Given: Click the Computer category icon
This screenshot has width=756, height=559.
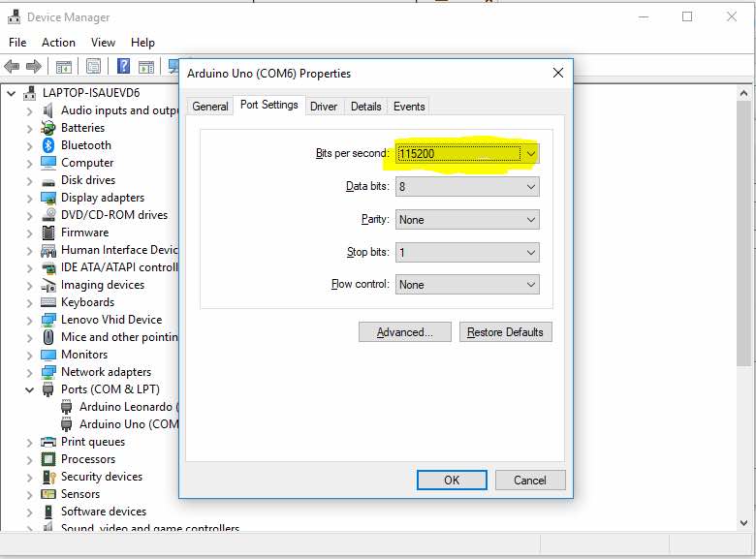Looking at the screenshot, I should coord(48,163).
